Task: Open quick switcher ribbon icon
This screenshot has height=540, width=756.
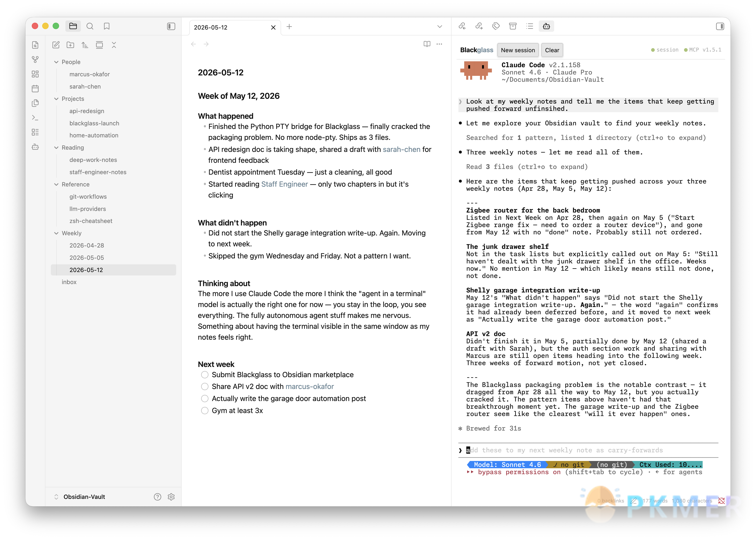Action: [x=35, y=45]
